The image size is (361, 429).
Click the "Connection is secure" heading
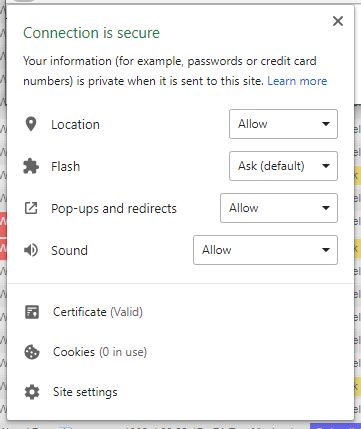(x=92, y=33)
